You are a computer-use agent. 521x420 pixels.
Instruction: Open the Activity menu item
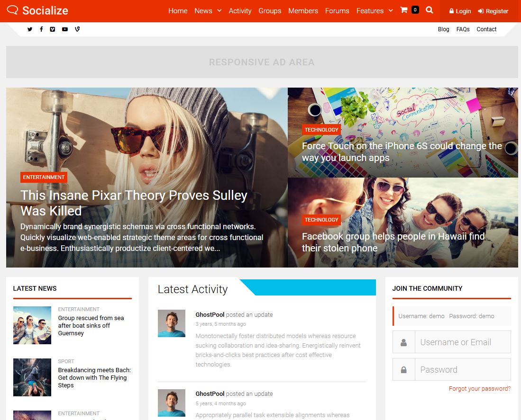pyautogui.click(x=240, y=11)
